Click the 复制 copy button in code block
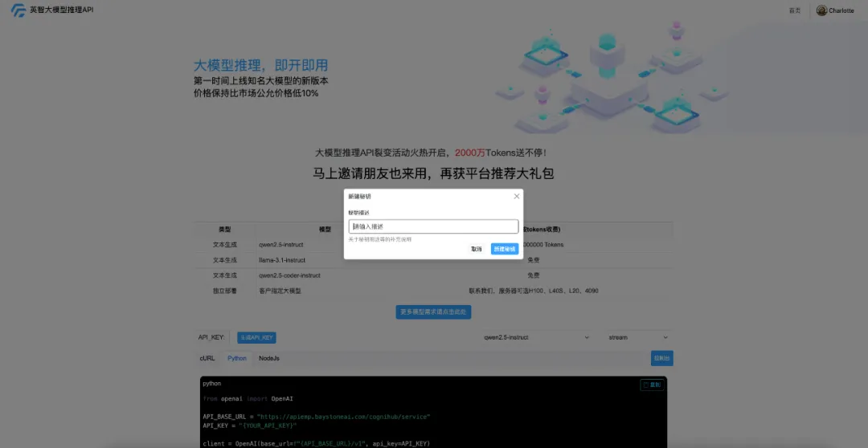Image resolution: width=868 pixels, height=448 pixels. pyautogui.click(x=652, y=385)
